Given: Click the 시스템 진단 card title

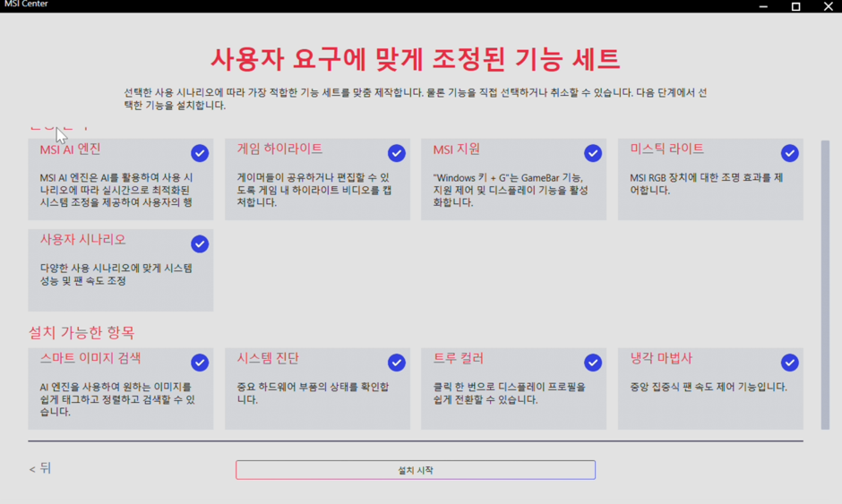Looking at the screenshot, I should [268, 358].
